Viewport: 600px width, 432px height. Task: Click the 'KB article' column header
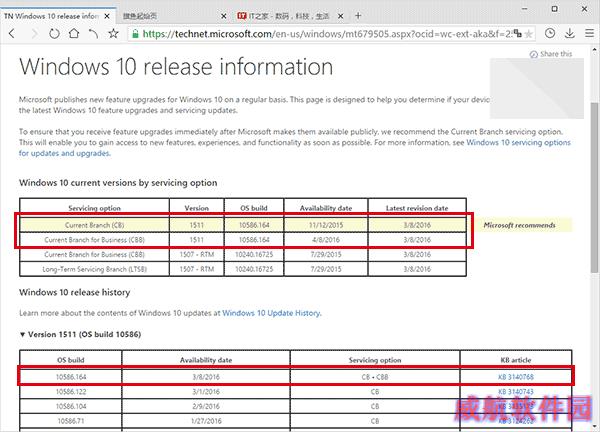coord(515,360)
